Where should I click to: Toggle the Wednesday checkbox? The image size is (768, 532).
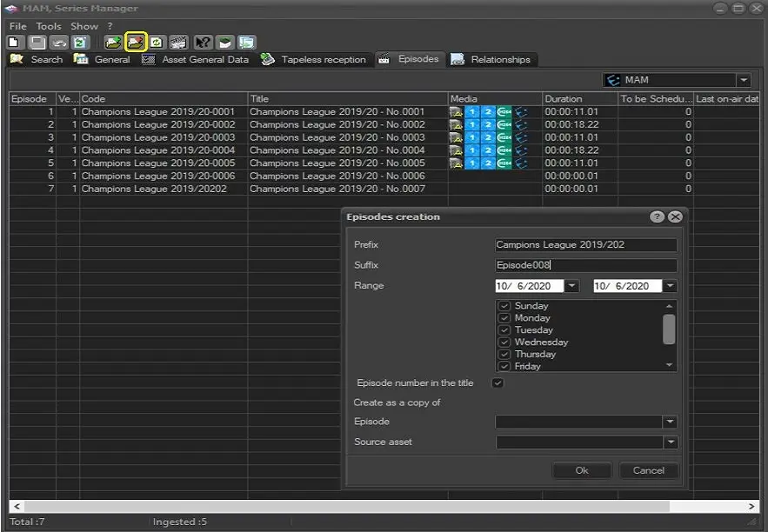tap(504, 342)
